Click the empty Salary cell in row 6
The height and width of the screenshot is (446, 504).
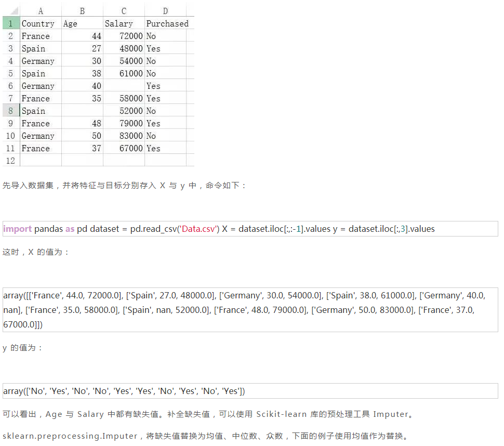(x=124, y=85)
